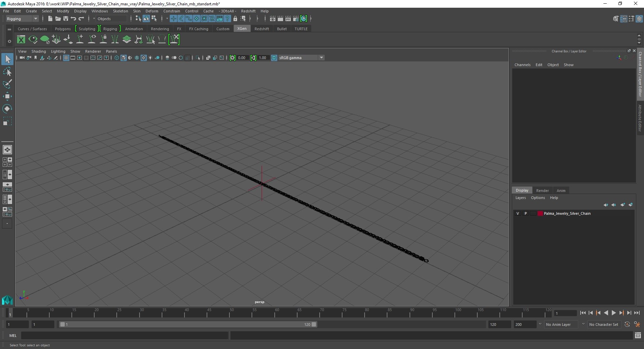Switch to the Animation shelf tab
The width and height of the screenshot is (644, 349).
tap(134, 29)
